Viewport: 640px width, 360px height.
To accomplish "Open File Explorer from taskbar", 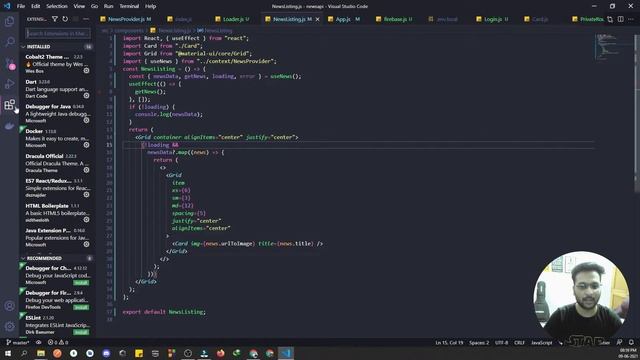I will [41, 353].
